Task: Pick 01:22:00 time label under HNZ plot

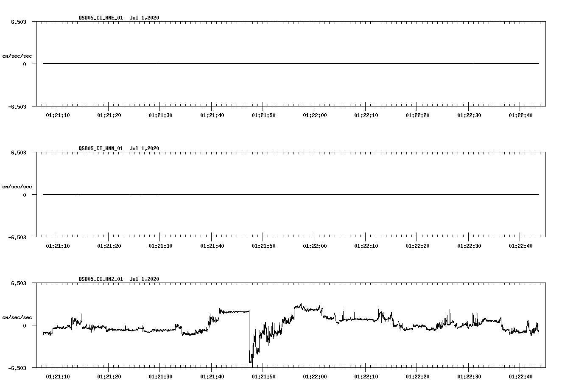Action: [x=315, y=377]
